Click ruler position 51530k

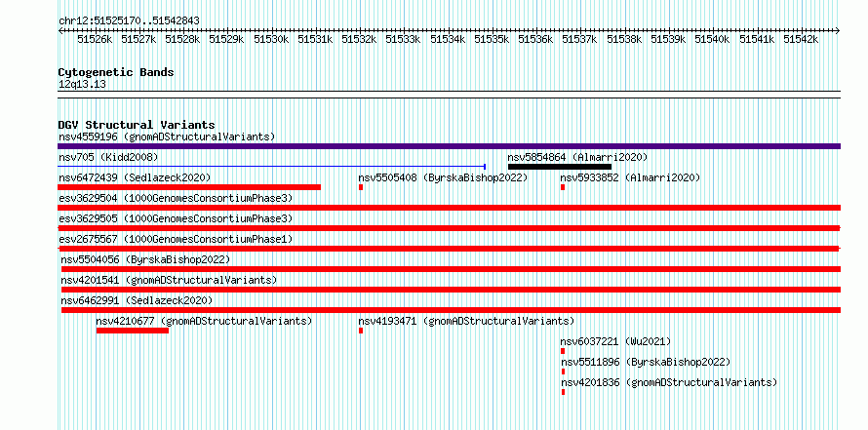tap(271, 39)
